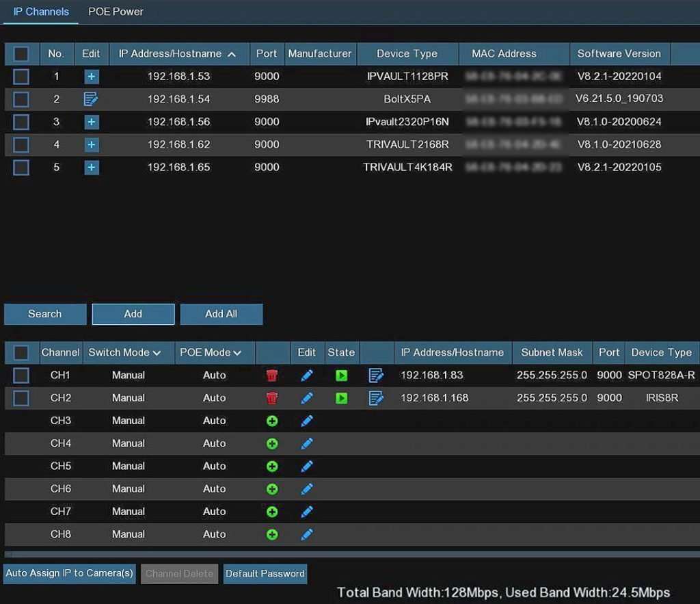This screenshot has width=700, height=604.
Task: Check the box for device No. 3
Action: 21,122
